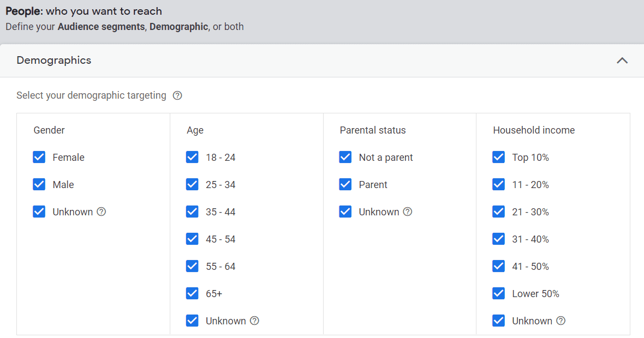Uncheck the Male gender checkbox
Screen dimensions: 644x338
click(39, 184)
